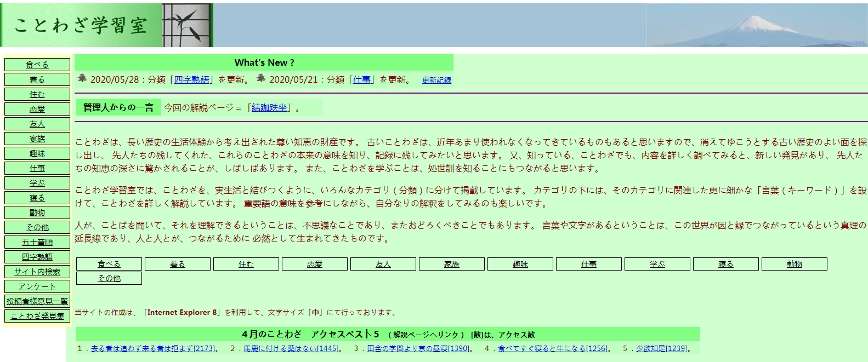Click 寝る button in bottom category row
The image size is (868, 362).
tap(726, 264)
